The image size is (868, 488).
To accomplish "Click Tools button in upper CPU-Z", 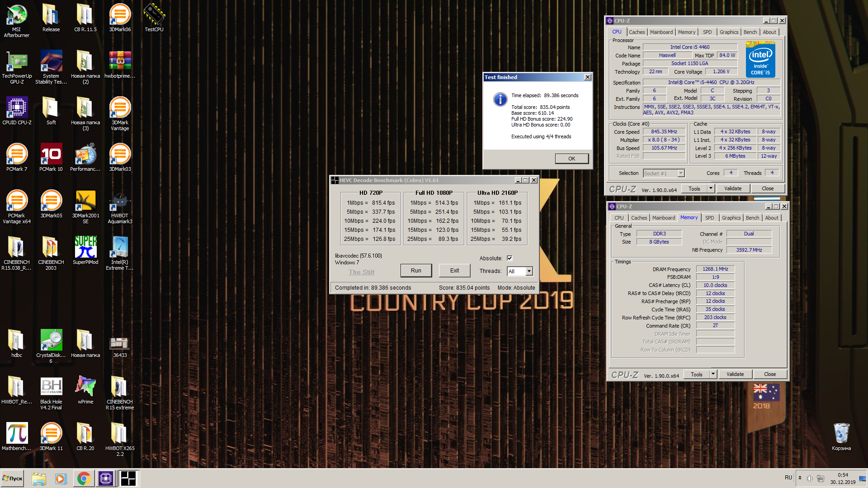I will pos(694,188).
